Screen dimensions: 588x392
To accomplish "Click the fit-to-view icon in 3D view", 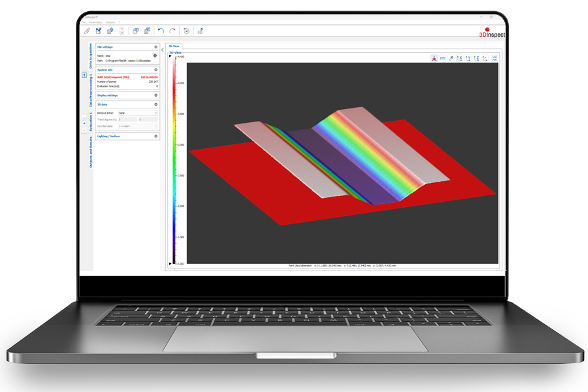I will [x=495, y=59].
